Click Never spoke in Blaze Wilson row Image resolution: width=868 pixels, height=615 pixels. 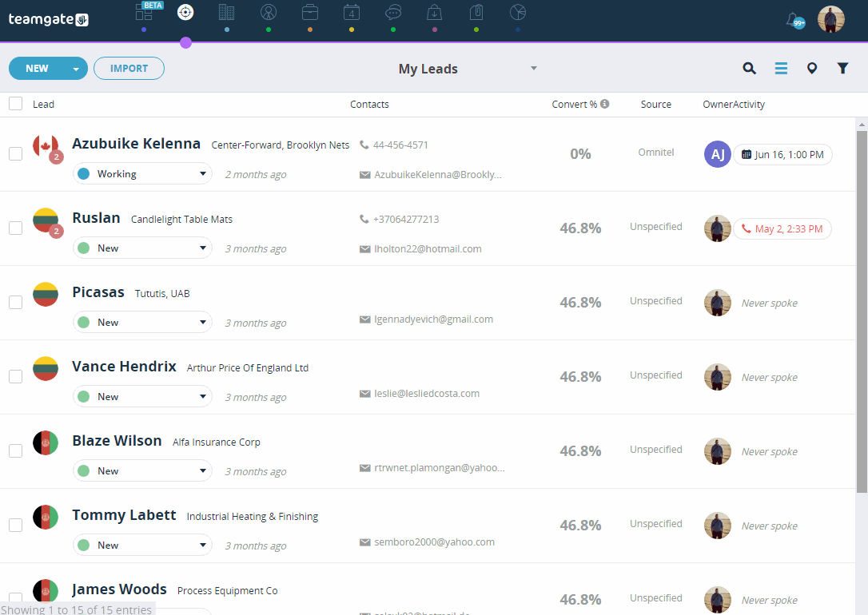770,451
